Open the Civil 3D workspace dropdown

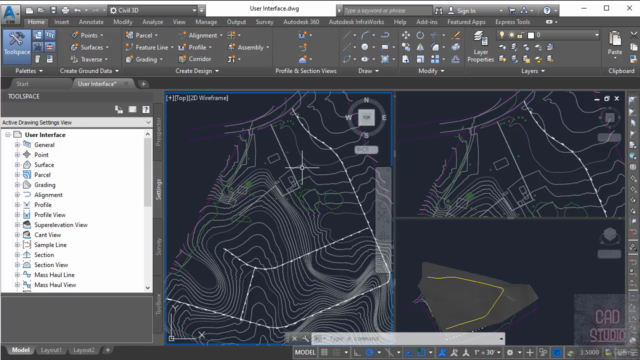153,10
